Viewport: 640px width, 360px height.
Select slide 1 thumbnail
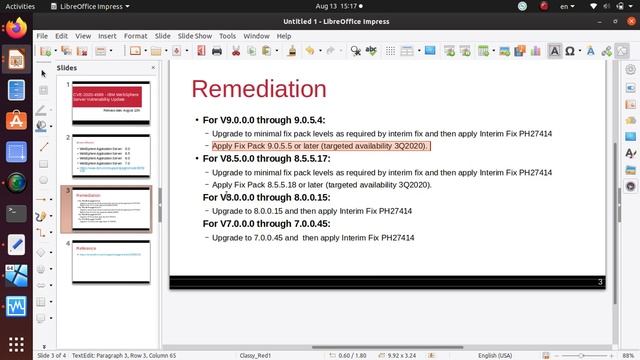[111, 103]
